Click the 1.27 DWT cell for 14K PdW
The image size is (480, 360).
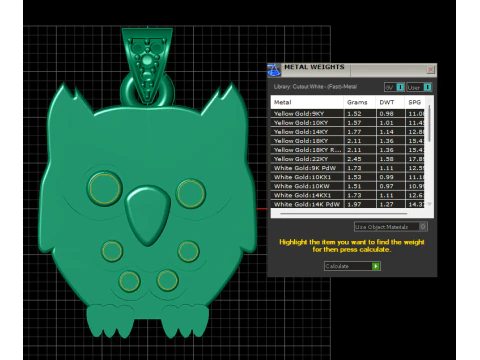point(390,204)
